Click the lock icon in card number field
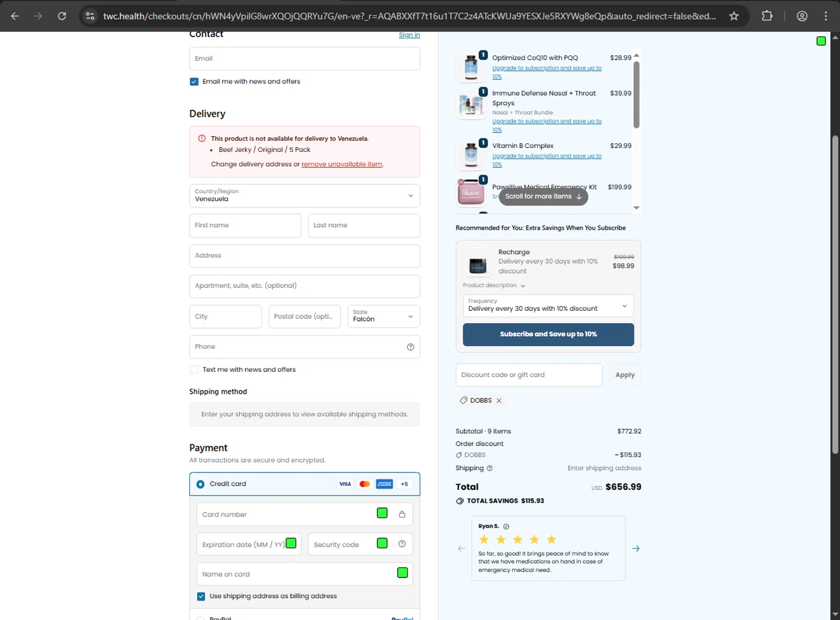 (x=402, y=514)
